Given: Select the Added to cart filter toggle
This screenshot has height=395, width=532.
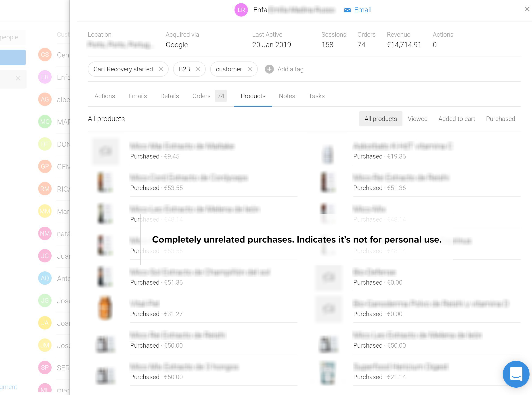Looking at the screenshot, I should (x=457, y=119).
